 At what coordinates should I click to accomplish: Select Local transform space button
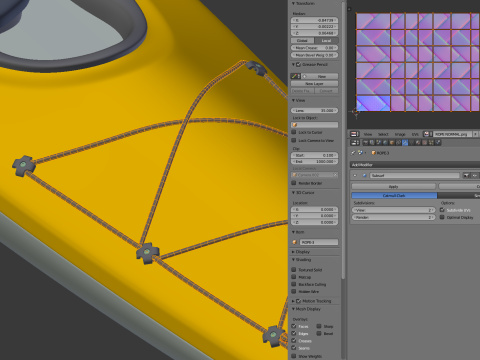point(326,41)
